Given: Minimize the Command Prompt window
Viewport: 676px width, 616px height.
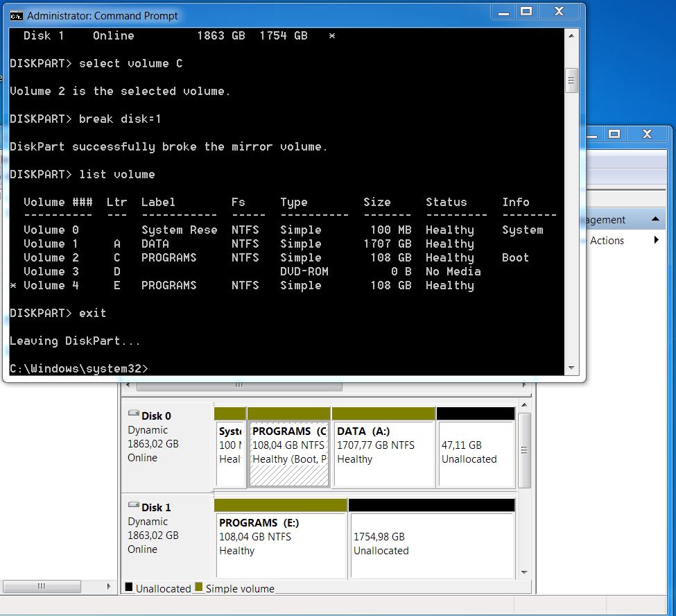Looking at the screenshot, I should click(x=504, y=12).
